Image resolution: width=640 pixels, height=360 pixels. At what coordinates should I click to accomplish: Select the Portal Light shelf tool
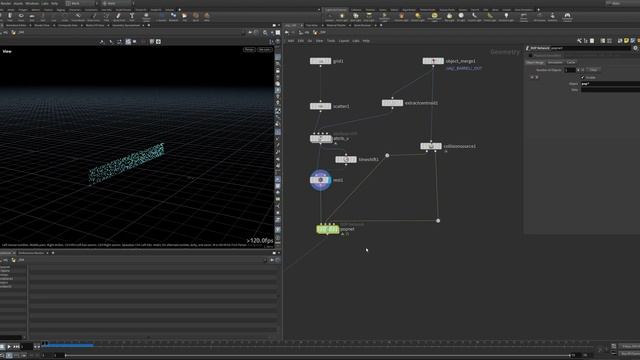[490, 16]
